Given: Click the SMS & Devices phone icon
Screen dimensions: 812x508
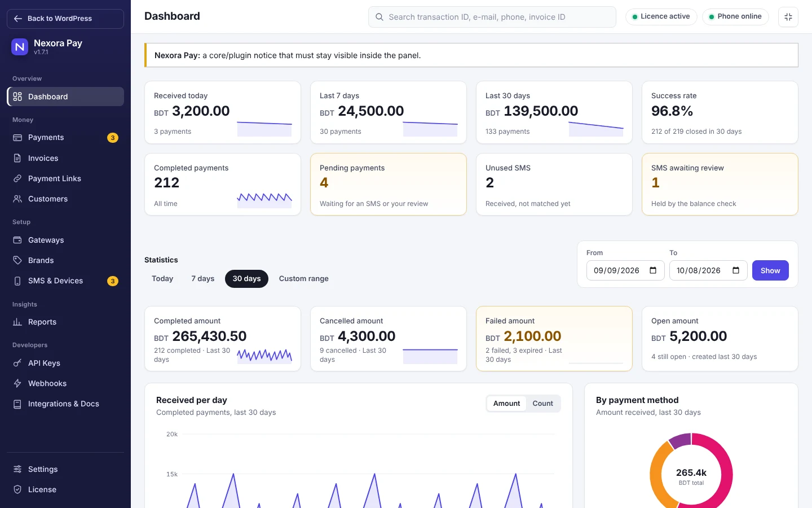Looking at the screenshot, I should point(17,281).
